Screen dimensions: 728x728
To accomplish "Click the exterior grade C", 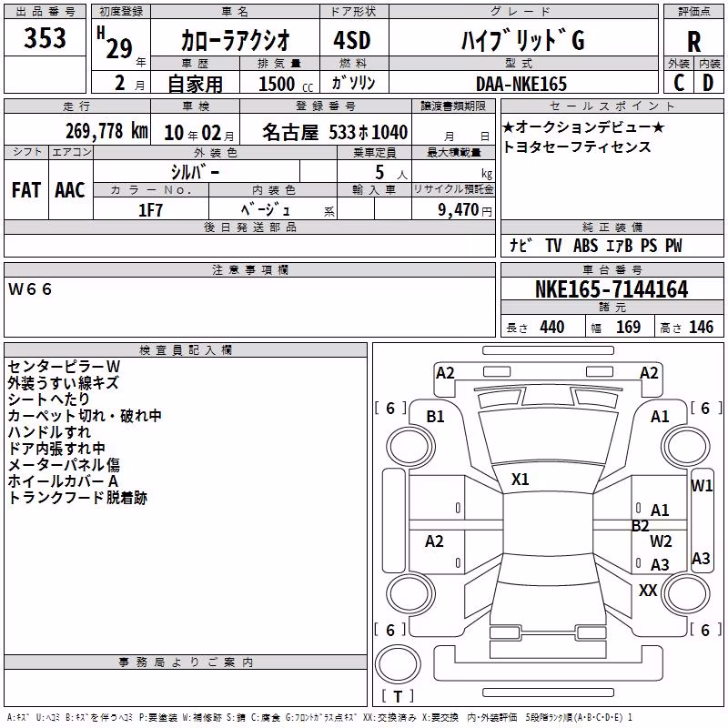I will (x=679, y=83).
